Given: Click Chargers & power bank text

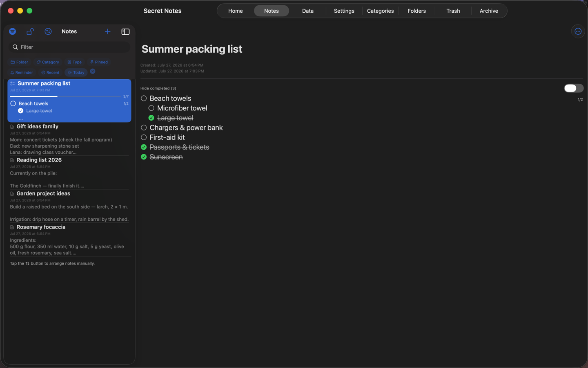Looking at the screenshot, I should click(x=186, y=128).
